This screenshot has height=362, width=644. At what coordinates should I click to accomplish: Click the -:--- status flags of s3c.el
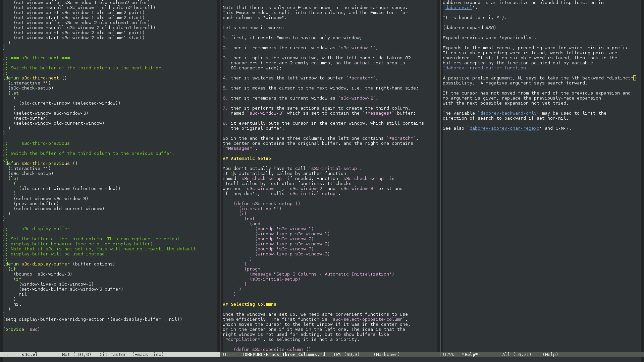point(9,355)
